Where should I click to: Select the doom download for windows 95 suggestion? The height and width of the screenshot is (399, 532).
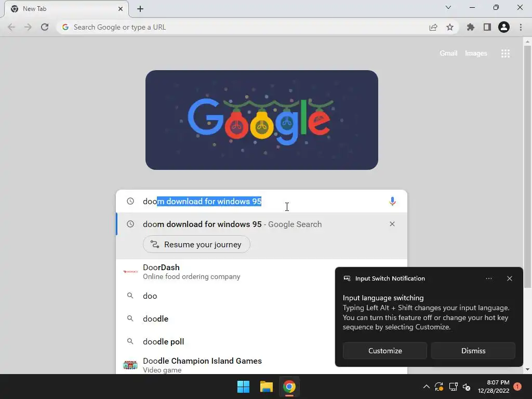click(262, 224)
